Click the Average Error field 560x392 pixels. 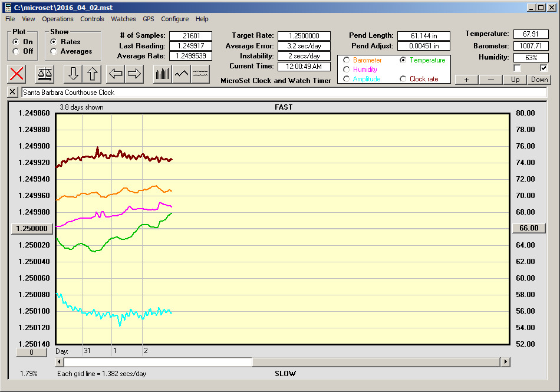pyautogui.click(x=304, y=46)
